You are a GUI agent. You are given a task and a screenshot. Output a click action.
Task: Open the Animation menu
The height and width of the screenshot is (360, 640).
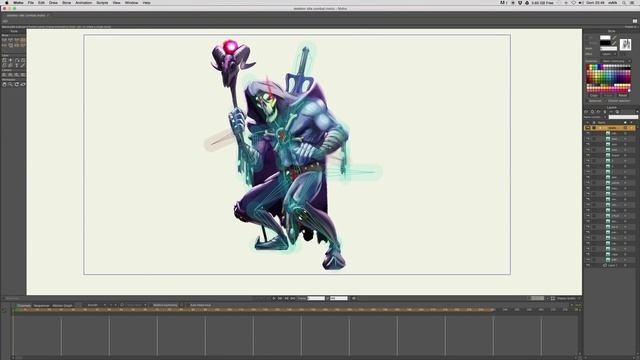(x=83, y=3)
